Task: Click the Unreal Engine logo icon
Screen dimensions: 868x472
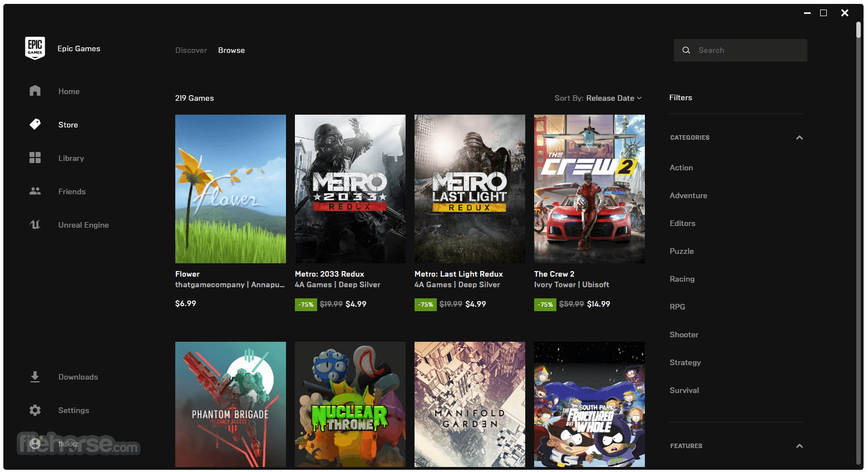Action: [x=35, y=225]
